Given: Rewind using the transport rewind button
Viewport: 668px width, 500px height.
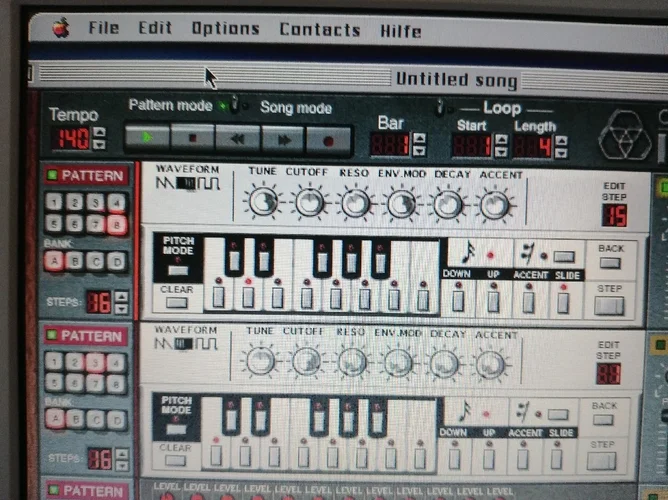Looking at the screenshot, I should coord(238,139).
